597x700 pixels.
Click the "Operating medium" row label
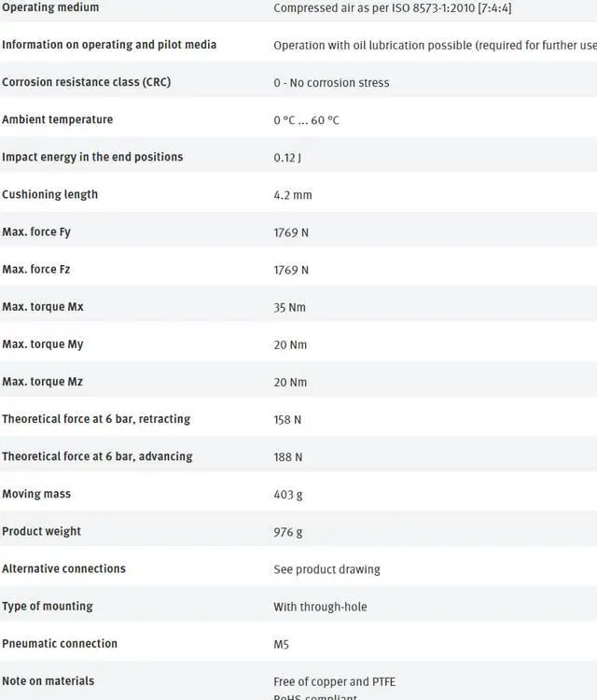50,7
